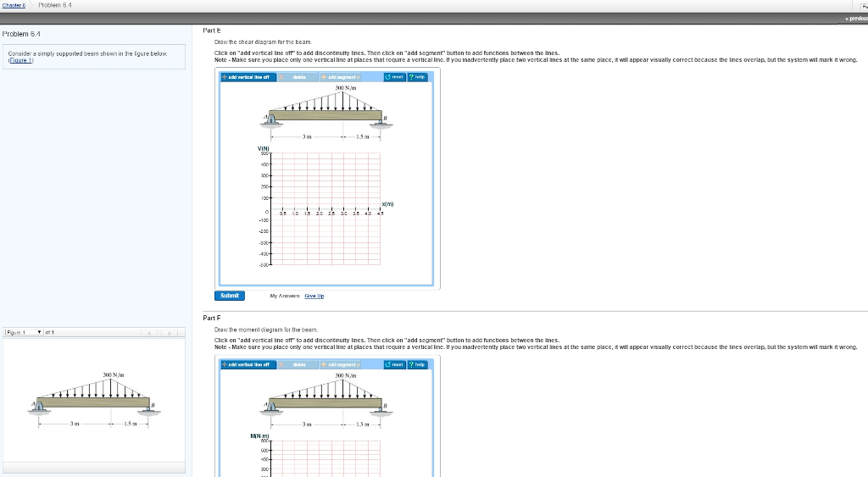Image resolution: width=868 pixels, height=477 pixels.
Task: Click the Give Up link
Action: click(314, 296)
